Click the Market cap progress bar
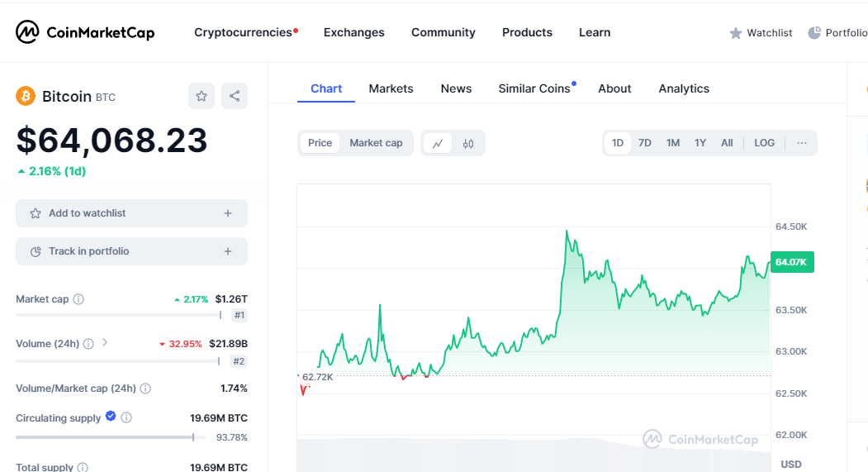 [x=119, y=315]
